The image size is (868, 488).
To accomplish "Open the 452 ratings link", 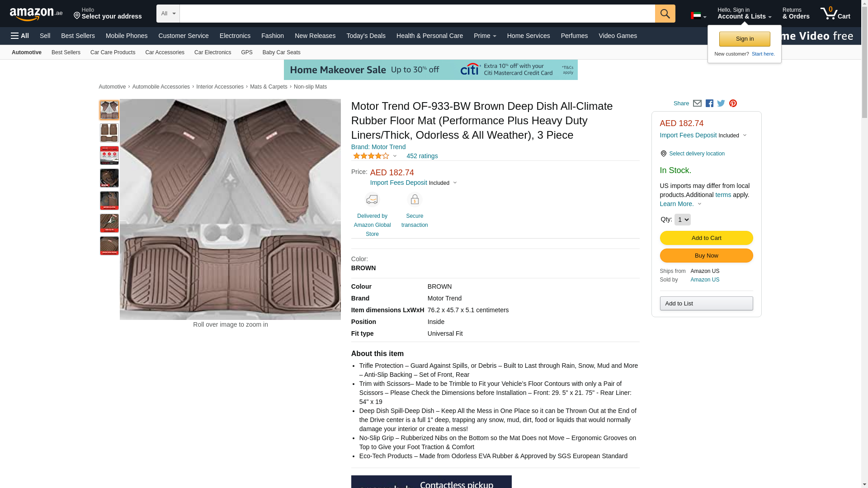I will point(422,156).
